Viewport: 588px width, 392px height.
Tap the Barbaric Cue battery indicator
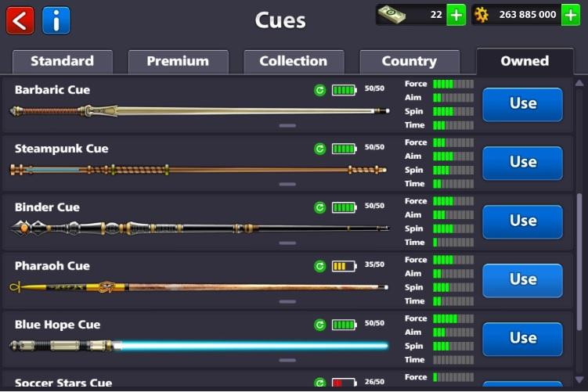click(344, 90)
